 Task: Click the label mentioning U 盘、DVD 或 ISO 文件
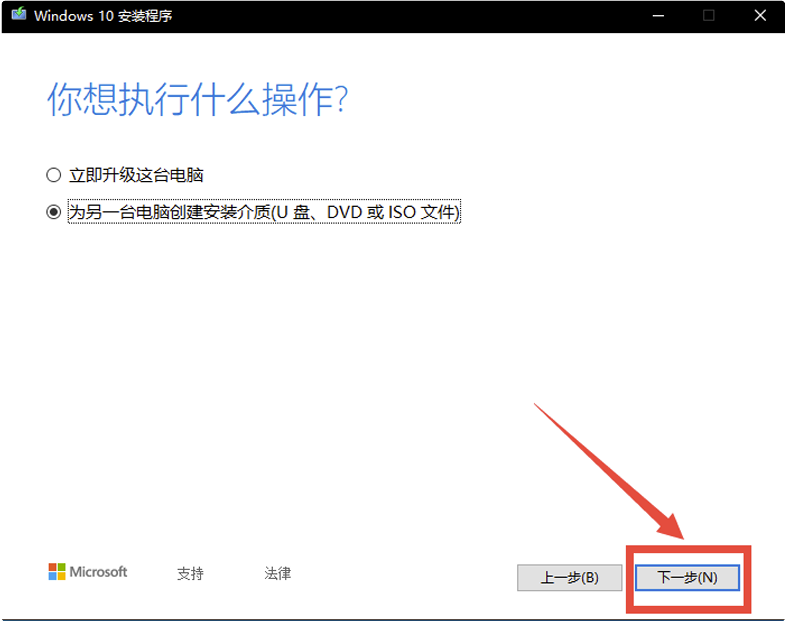point(264,212)
